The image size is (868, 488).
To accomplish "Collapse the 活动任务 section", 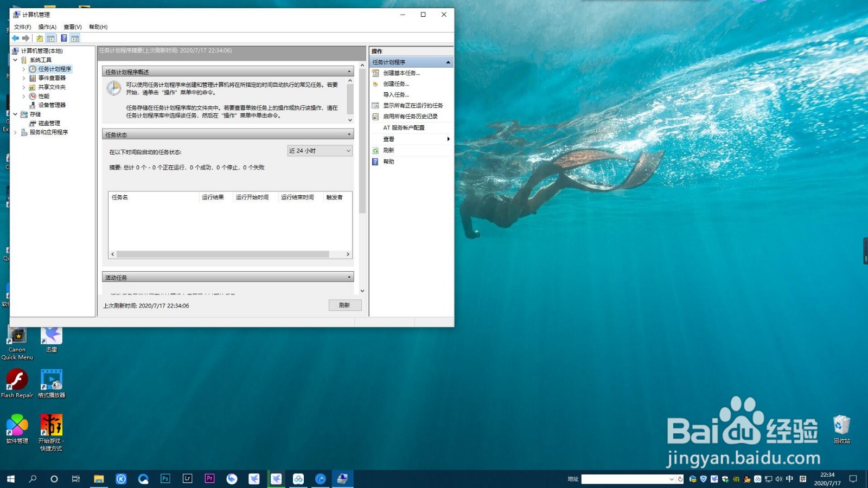I will tap(349, 277).
